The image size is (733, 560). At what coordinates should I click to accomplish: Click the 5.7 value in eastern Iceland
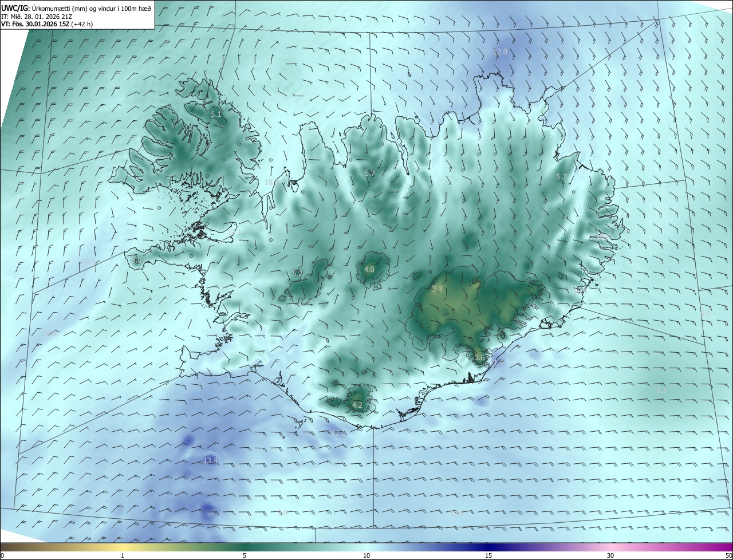tap(562, 177)
